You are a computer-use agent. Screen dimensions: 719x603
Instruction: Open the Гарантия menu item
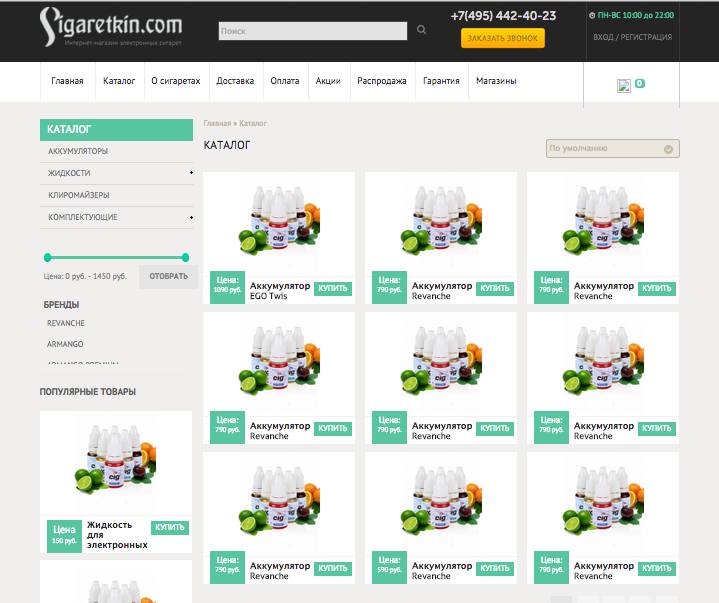[441, 81]
